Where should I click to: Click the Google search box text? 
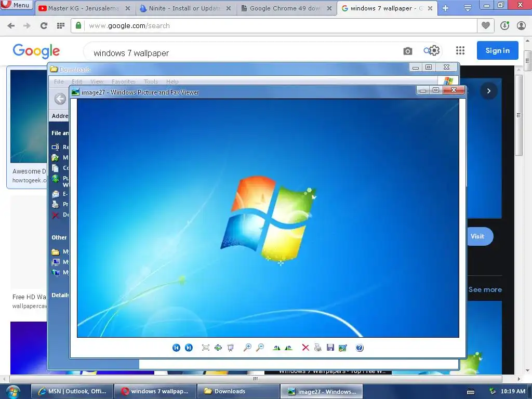pos(131,54)
